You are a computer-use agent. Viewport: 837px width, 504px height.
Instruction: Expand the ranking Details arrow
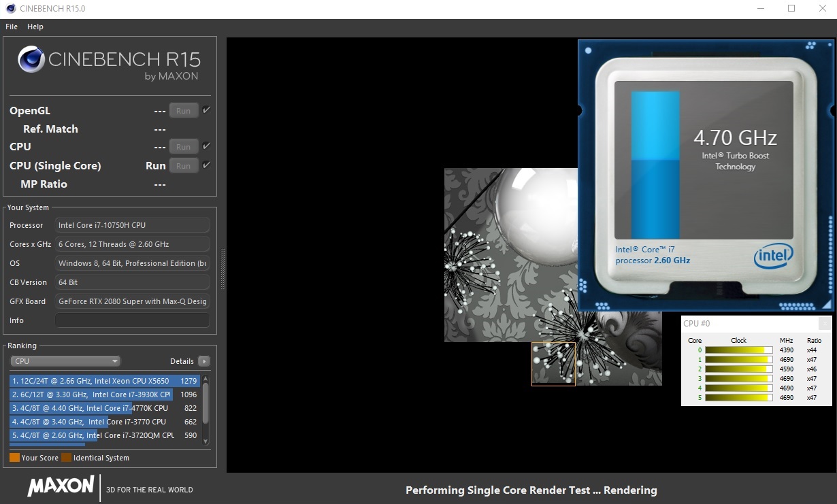pyautogui.click(x=203, y=361)
